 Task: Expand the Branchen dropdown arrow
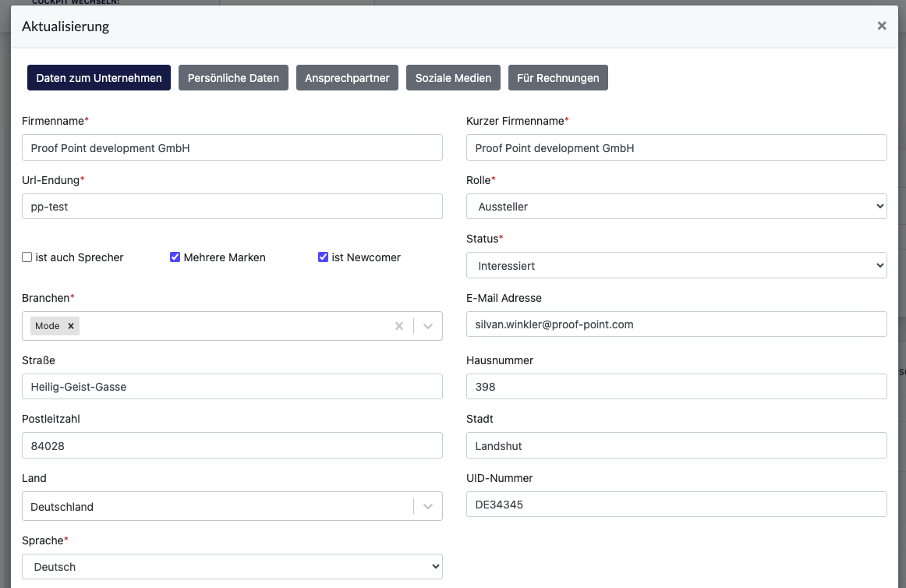coord(428,326)
